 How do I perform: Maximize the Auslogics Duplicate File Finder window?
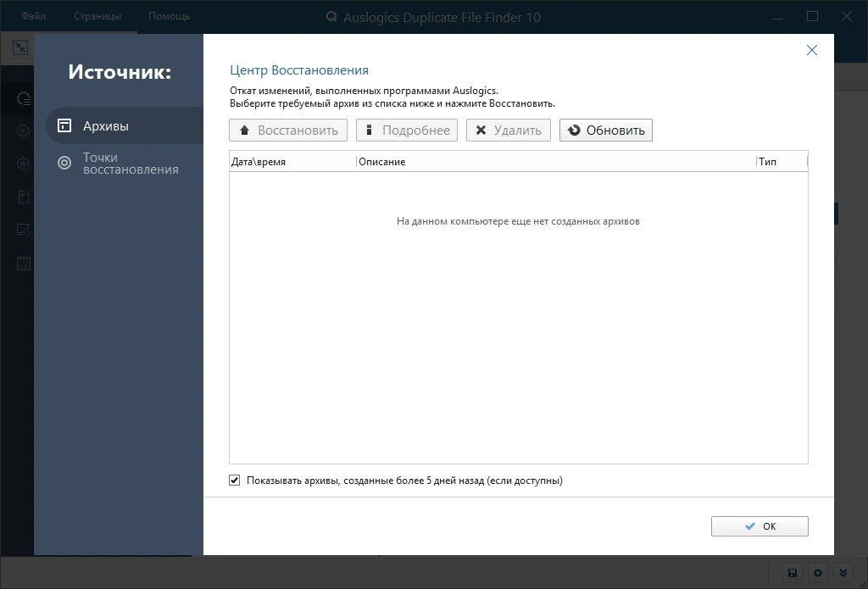[812, 17]
